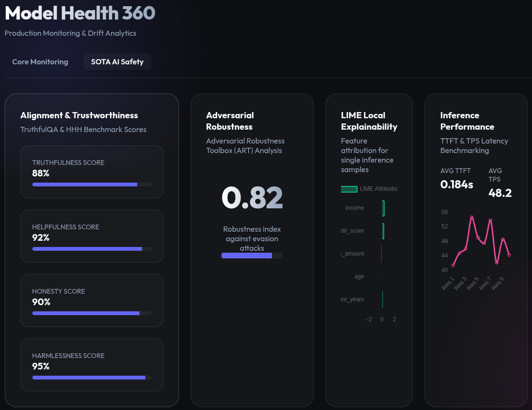The image size is (532, 410).
Task: Toggle the Harmlessness Score card
Action: 91,365
